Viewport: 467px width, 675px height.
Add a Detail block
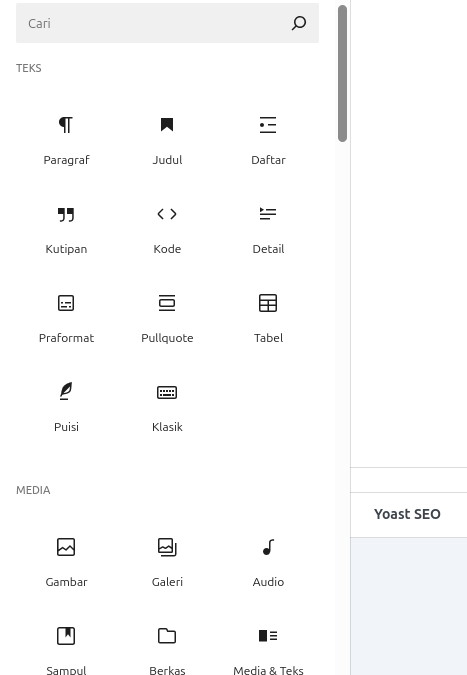pos(268,229)
